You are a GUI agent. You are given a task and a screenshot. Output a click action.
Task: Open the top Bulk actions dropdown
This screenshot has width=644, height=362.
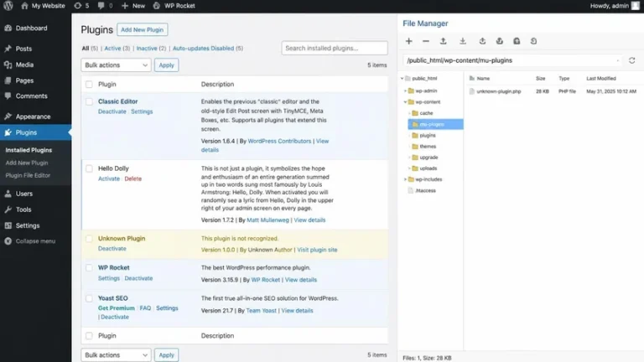click(117, 65)
